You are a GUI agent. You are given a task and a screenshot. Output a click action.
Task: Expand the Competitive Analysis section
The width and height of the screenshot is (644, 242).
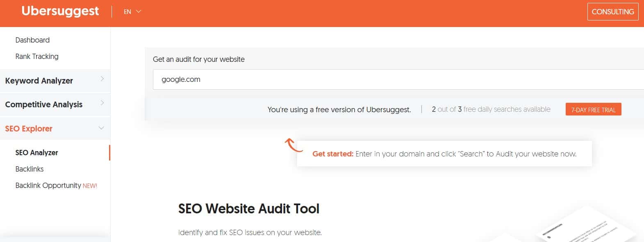[x=55, y=104]
